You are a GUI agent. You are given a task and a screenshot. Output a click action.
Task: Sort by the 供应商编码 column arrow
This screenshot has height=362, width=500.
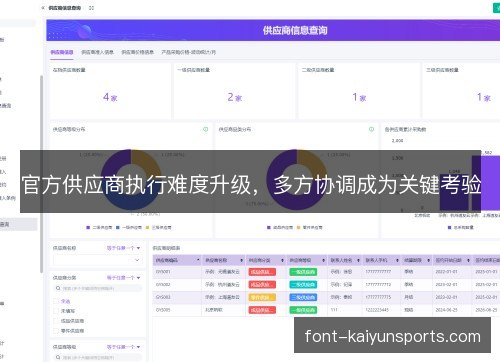click(x=198, y=260)
